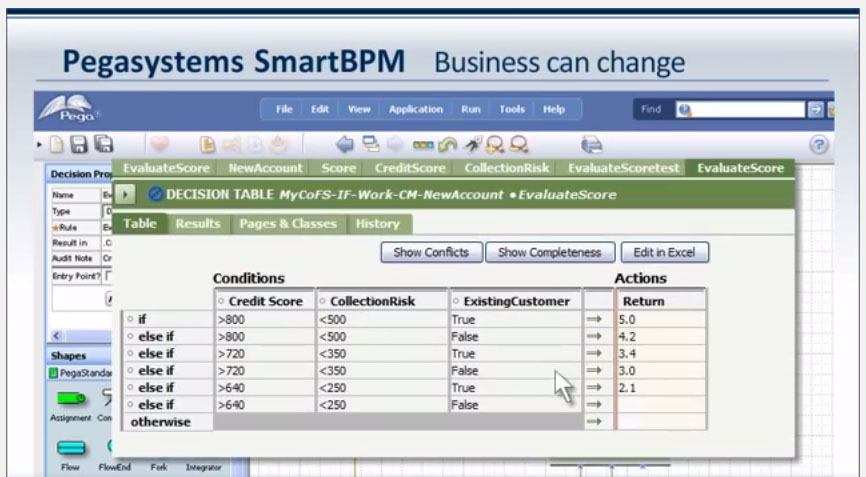The height and width of the screenshot is (477, 866).
Task: Open the Help menu
Action: tap(554, 109)
